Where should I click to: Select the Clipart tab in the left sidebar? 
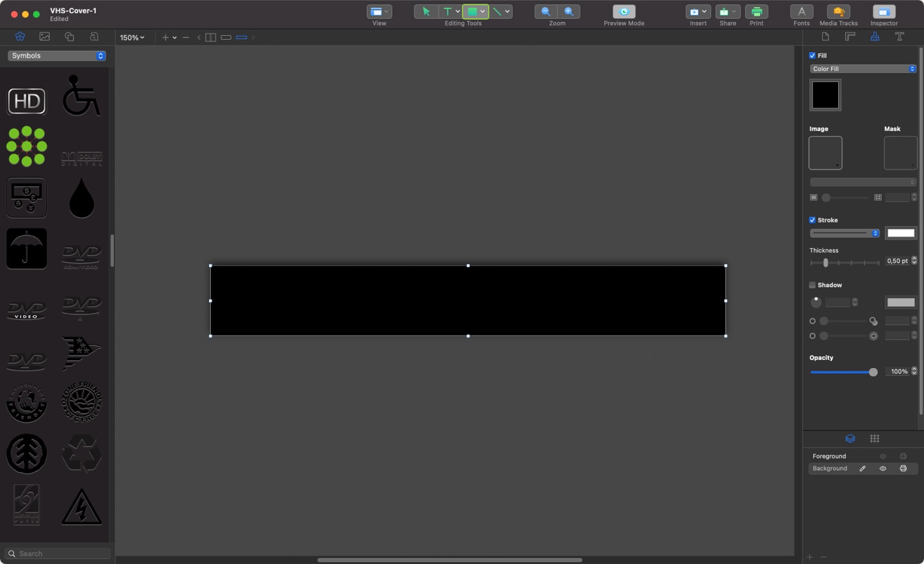pyautogui.click(x=20, y=36)
